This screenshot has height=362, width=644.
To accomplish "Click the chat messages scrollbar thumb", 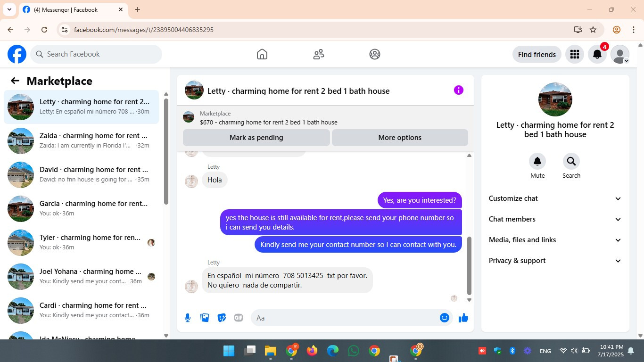I will pos(469,265).
